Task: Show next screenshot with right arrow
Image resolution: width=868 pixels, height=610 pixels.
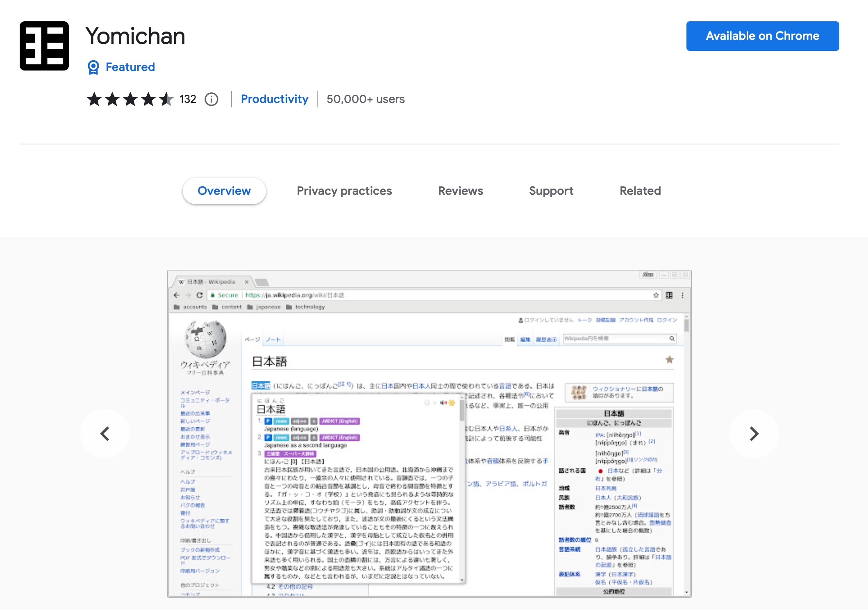Action: click(754, 433)
